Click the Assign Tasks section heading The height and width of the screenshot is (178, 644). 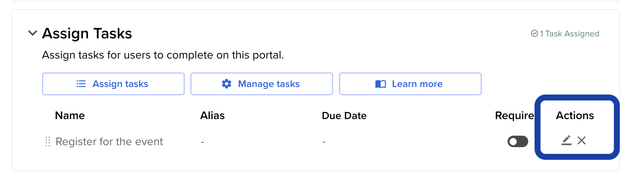pos(87,34)
